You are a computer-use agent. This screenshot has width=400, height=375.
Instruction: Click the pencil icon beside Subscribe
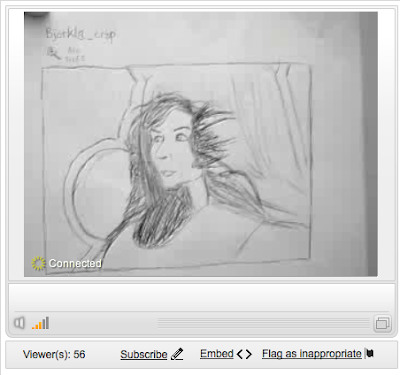click(x=177, y=354)
